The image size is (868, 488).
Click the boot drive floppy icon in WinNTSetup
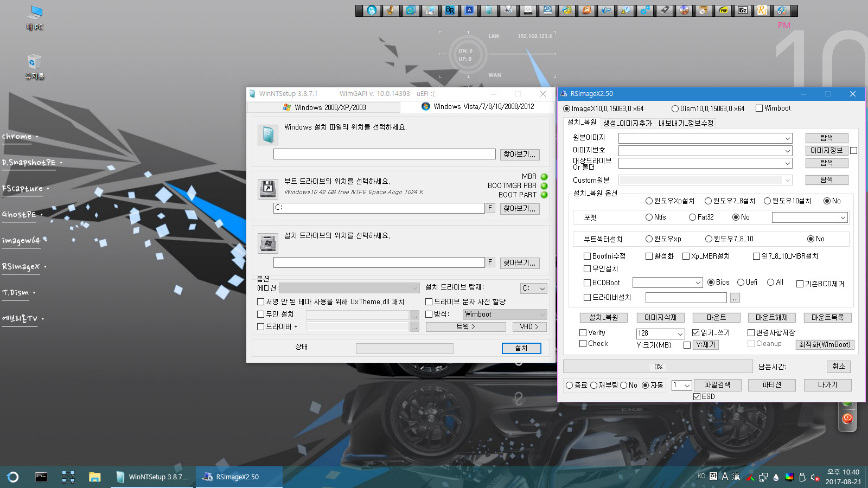coord(268,189)
